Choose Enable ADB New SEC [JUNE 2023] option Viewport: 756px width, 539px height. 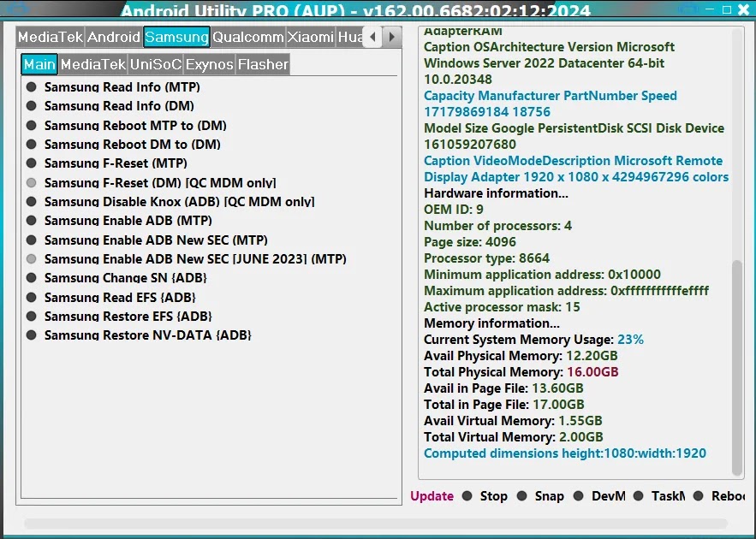[187, 259]
